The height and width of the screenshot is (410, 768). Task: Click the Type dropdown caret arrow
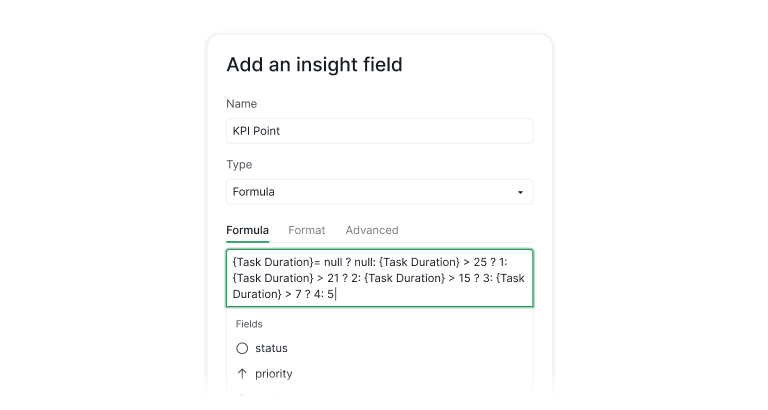tap(520, 192)
